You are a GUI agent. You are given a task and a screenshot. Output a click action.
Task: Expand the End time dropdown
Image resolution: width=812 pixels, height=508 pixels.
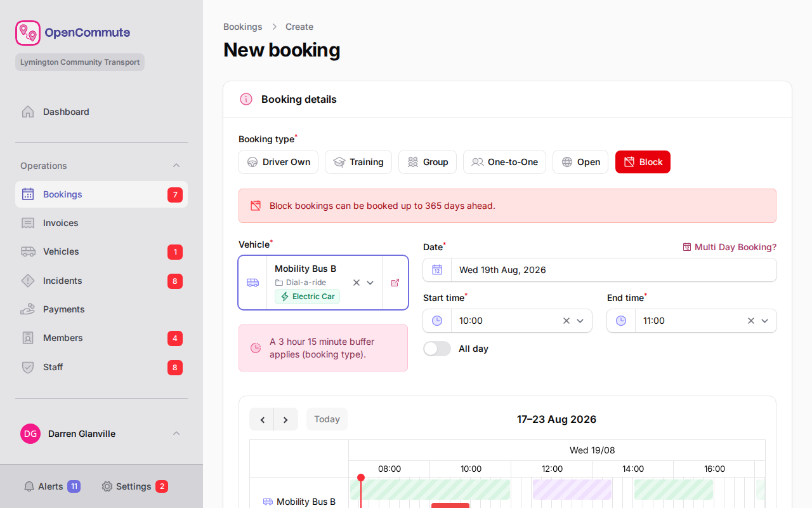[764, 321]
